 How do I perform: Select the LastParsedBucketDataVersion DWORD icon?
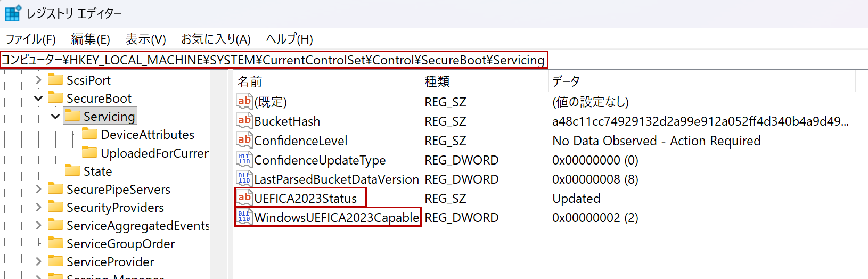click(244, 179)
